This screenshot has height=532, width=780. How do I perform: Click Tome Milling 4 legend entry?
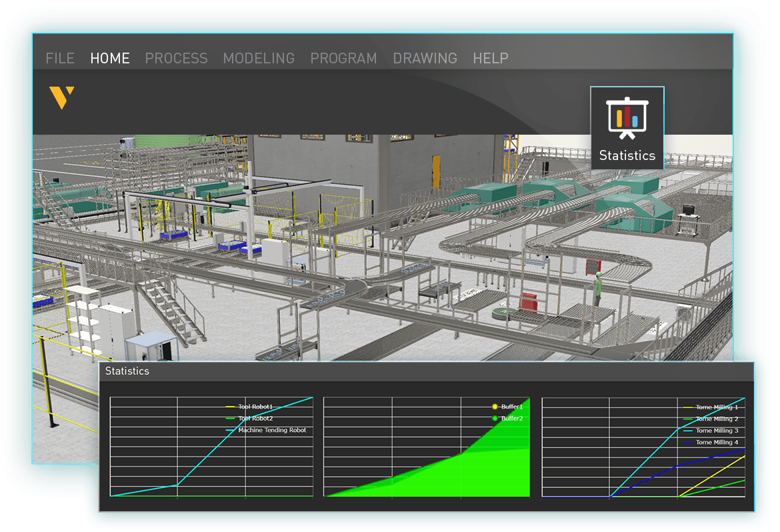(717, 443)
